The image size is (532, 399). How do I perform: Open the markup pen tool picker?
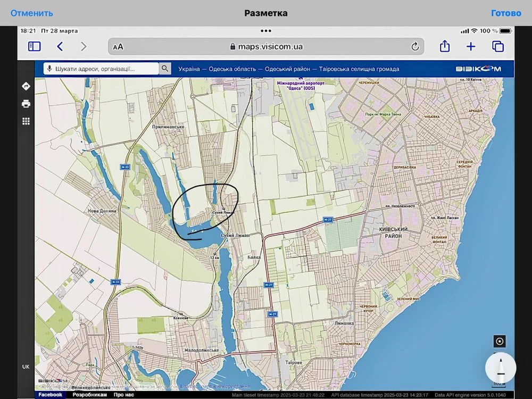click(501, 368)
